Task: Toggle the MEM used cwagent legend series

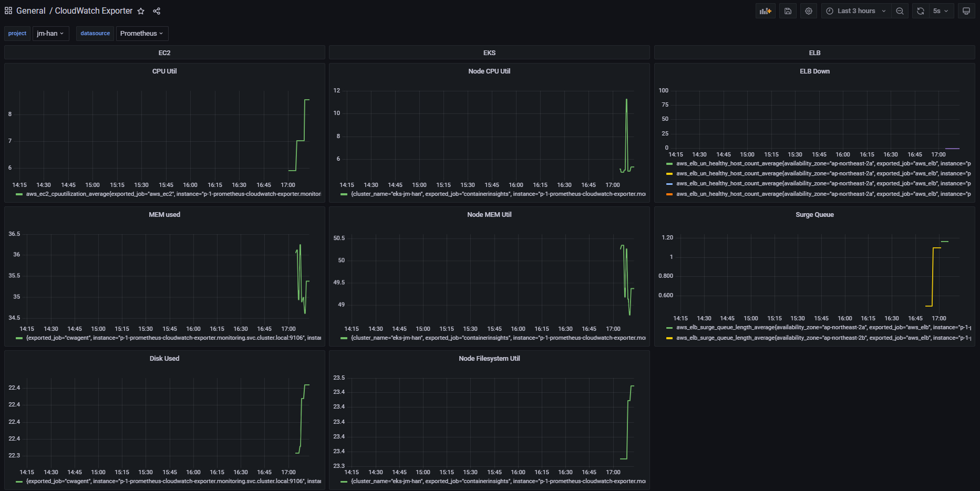Action: [173, 338]
